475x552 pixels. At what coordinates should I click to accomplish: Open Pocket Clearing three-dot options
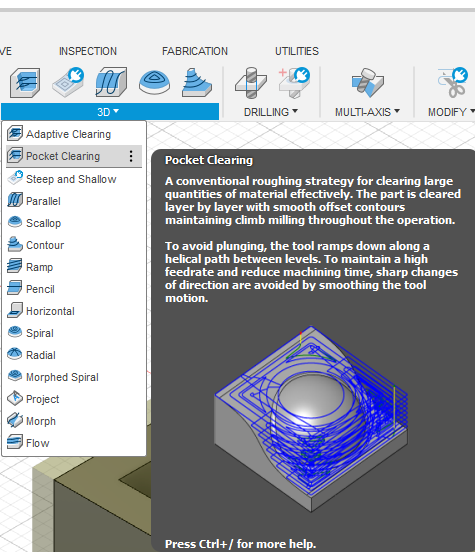(x=131, y=156)
